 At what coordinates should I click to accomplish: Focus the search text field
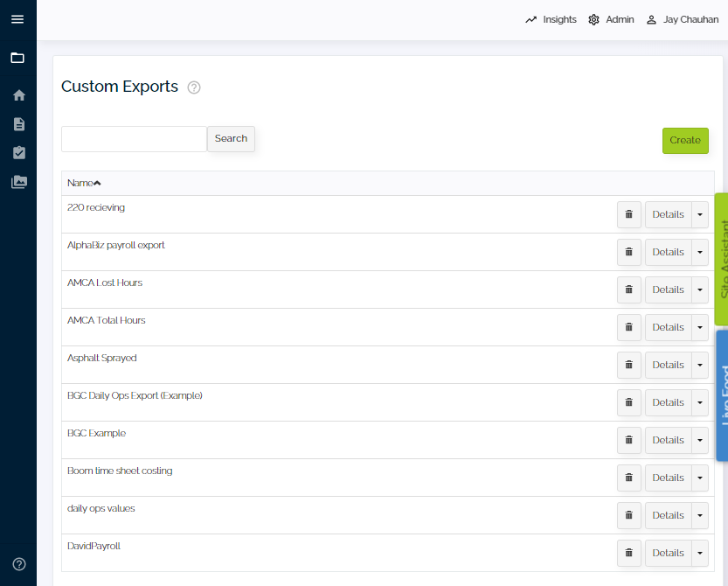135,139
